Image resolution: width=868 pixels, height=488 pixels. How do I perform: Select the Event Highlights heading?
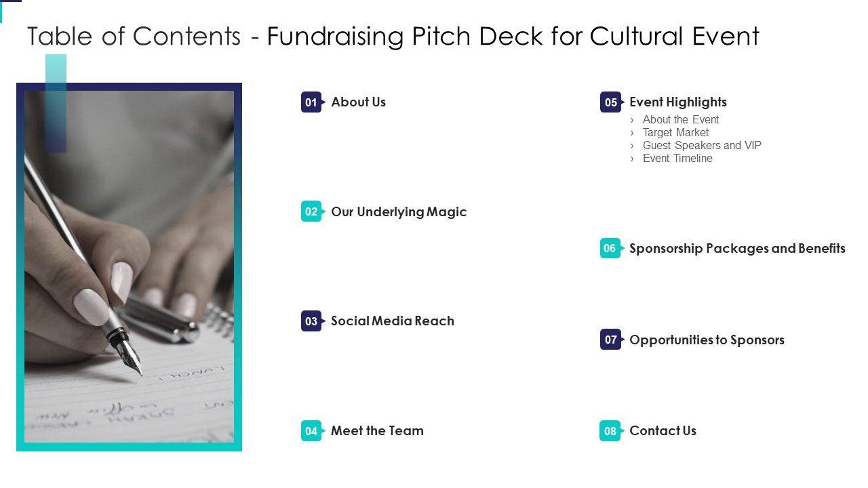click(677, 102)
